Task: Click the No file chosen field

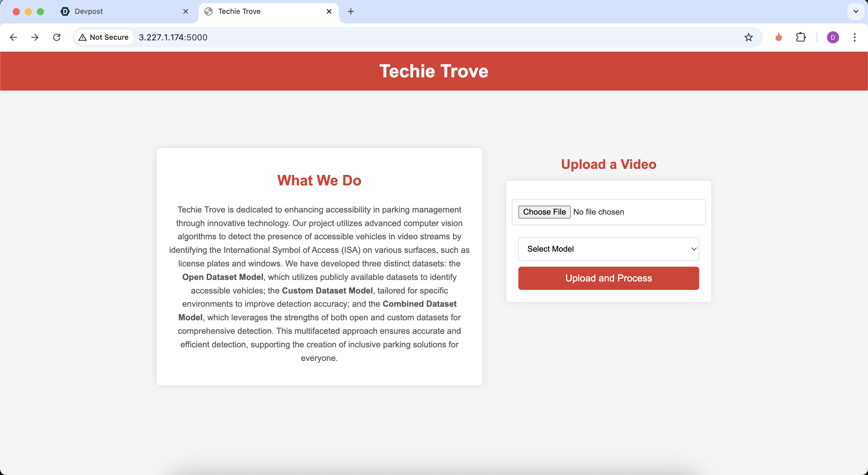Action: click(599, 212)
